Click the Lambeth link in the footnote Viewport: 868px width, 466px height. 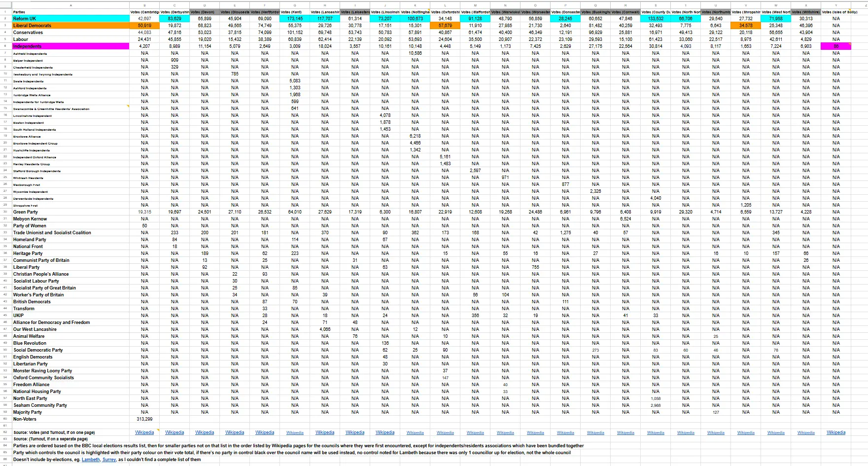(90, 460)
